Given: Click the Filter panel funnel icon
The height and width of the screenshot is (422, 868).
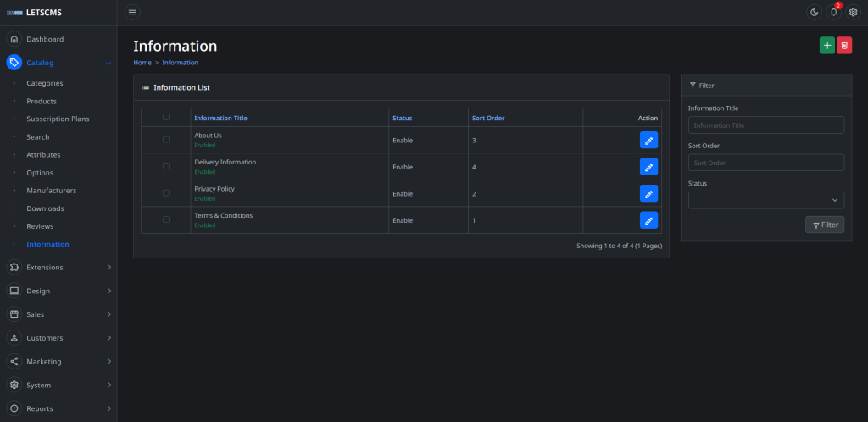Looking at the screenshot, I should 693,86.
